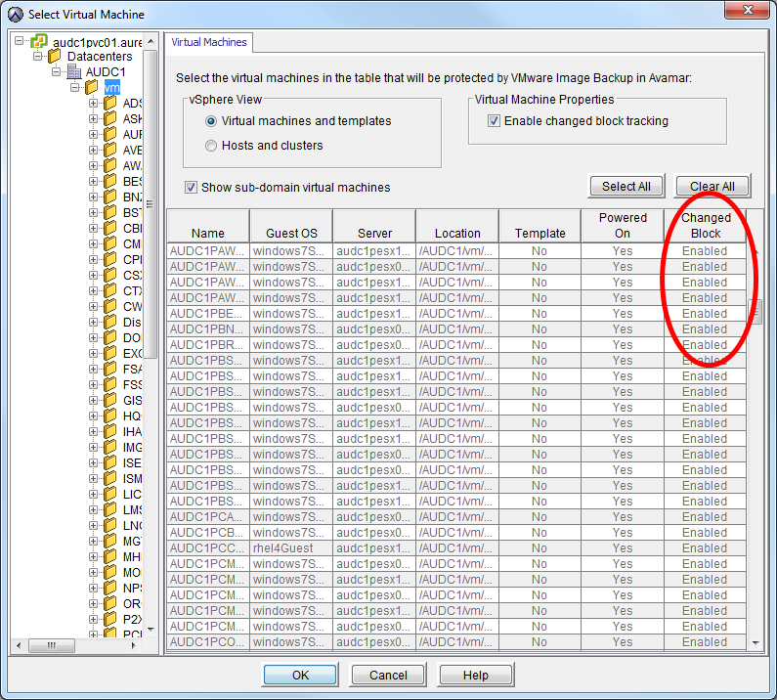The image size is (777, 700).
Task: Click the FSA folder icon
Action: [110, 370]
